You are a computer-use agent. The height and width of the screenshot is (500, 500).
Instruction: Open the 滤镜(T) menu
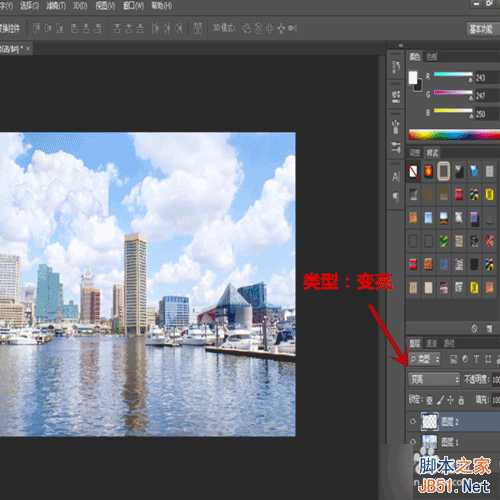click(x=56, y=5)
